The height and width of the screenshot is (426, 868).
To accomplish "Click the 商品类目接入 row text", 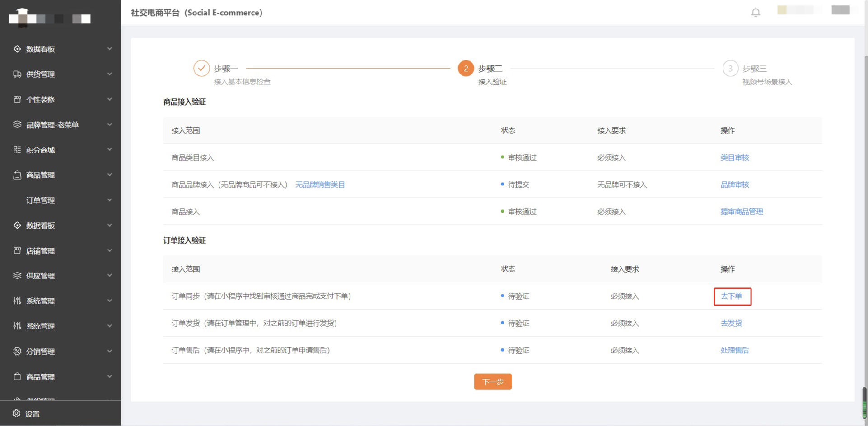I will tap(192, 157).
